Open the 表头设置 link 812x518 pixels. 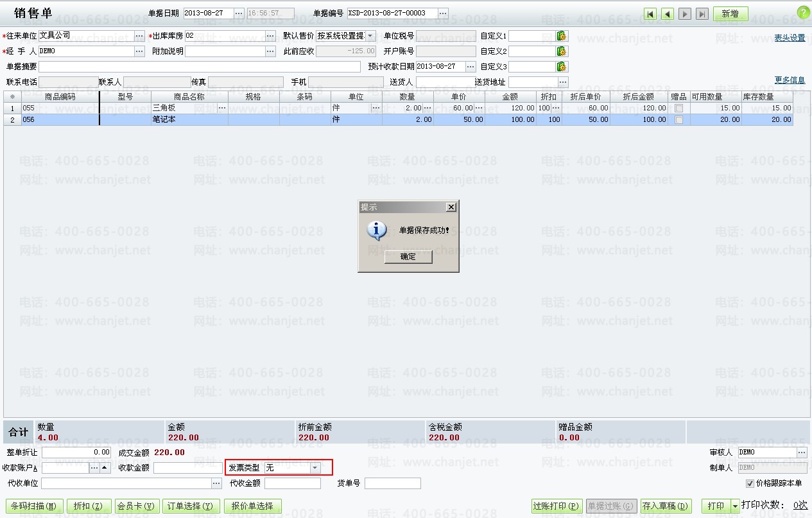click(x=789, y=38)
